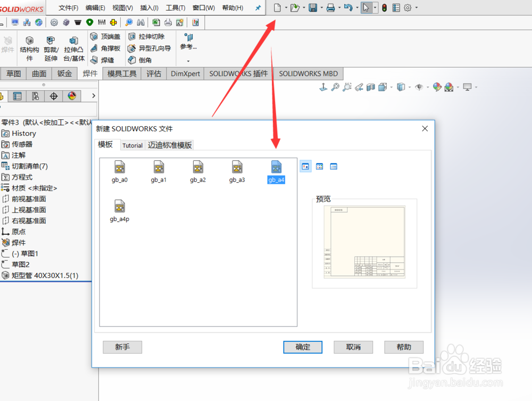Click the Print icon

pyautogui.click(x=330, y=7)
